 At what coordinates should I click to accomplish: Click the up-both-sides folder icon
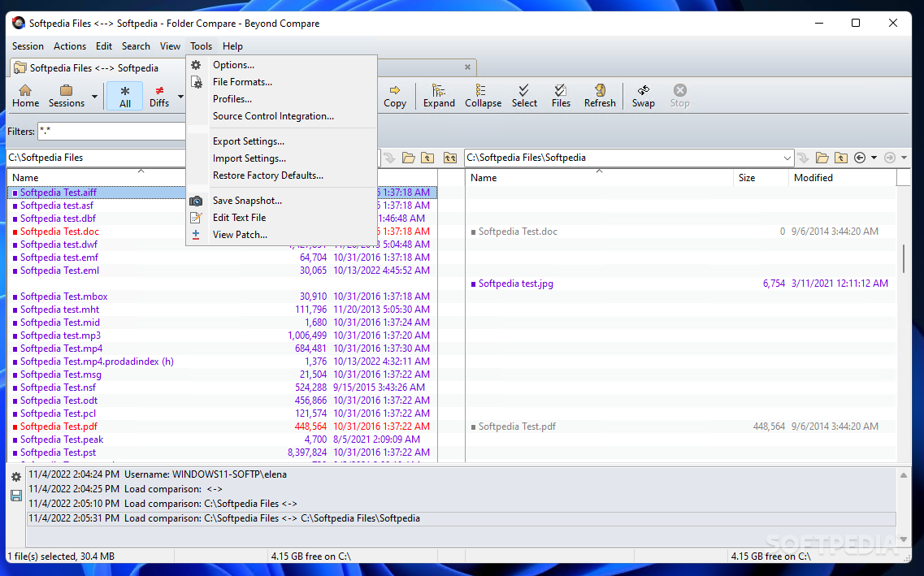[x=450, y=158]
